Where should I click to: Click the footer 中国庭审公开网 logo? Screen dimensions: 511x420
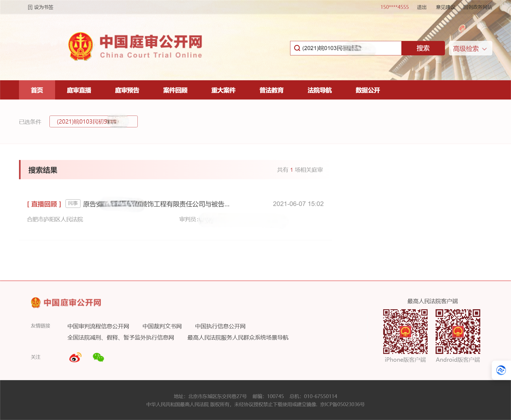tap(66, 303)
